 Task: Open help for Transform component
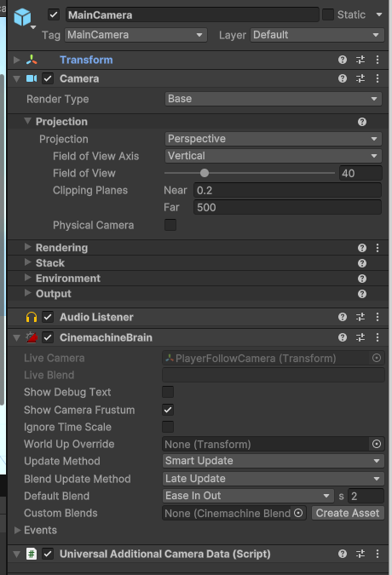pos(343,60)
